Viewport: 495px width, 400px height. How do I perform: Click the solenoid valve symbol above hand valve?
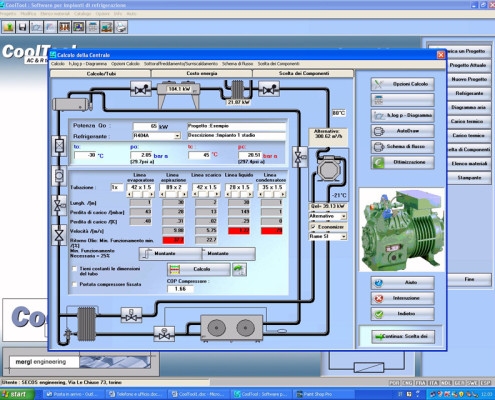(x=59, y=206)
